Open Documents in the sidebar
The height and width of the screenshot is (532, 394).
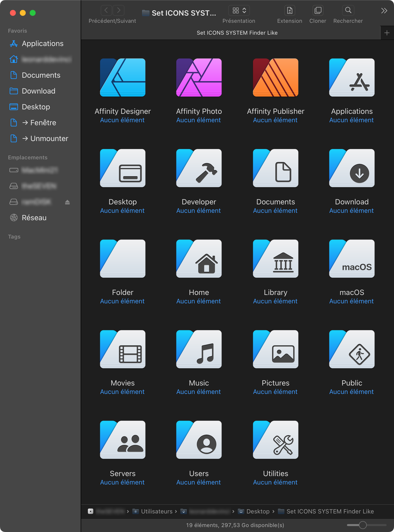(x=41, y=75)
